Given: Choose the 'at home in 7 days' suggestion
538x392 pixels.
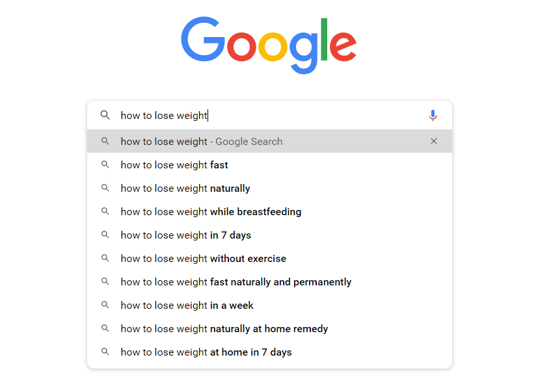Looking at the screenshot, I should pos(269,352).
